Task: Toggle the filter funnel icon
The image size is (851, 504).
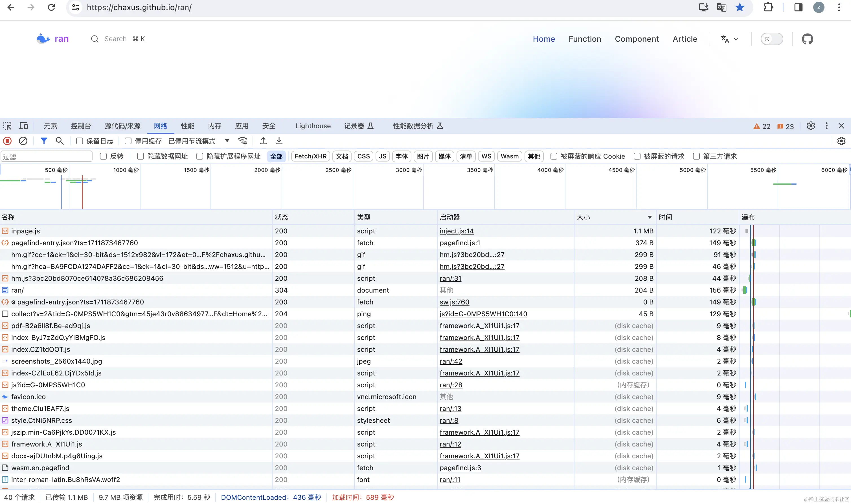Action: click(44, 141)
